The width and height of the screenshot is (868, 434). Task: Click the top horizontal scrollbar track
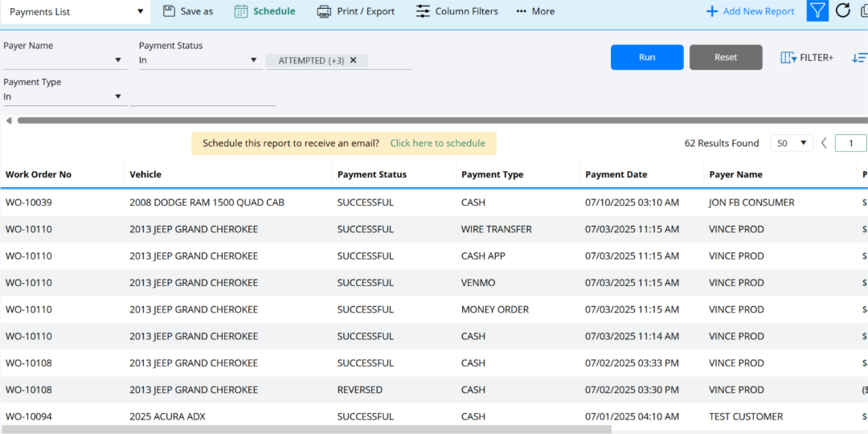click(x=442, y=120)
